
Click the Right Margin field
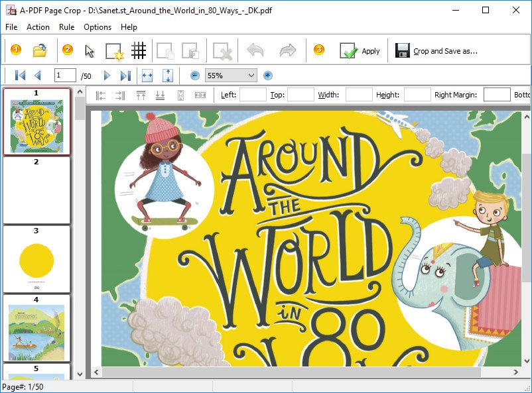(x=497, y=95)
